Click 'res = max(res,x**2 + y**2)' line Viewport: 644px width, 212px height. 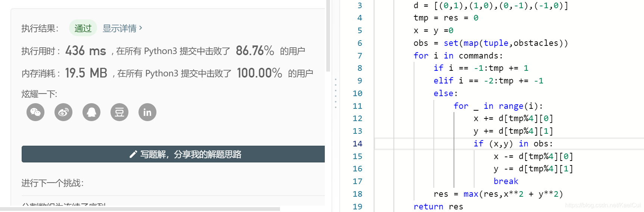click(x=498, y=194)
